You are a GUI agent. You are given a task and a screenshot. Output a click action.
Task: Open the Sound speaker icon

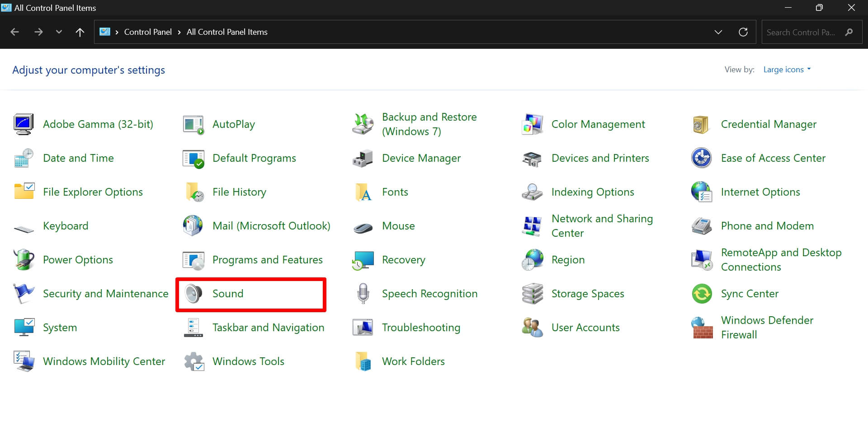point(193,294)
